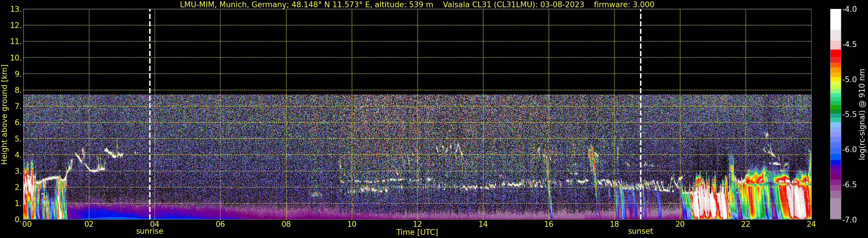
Task: Click height-axis tick '5.'
Action: pyautogui.click(x=18, y=139)
